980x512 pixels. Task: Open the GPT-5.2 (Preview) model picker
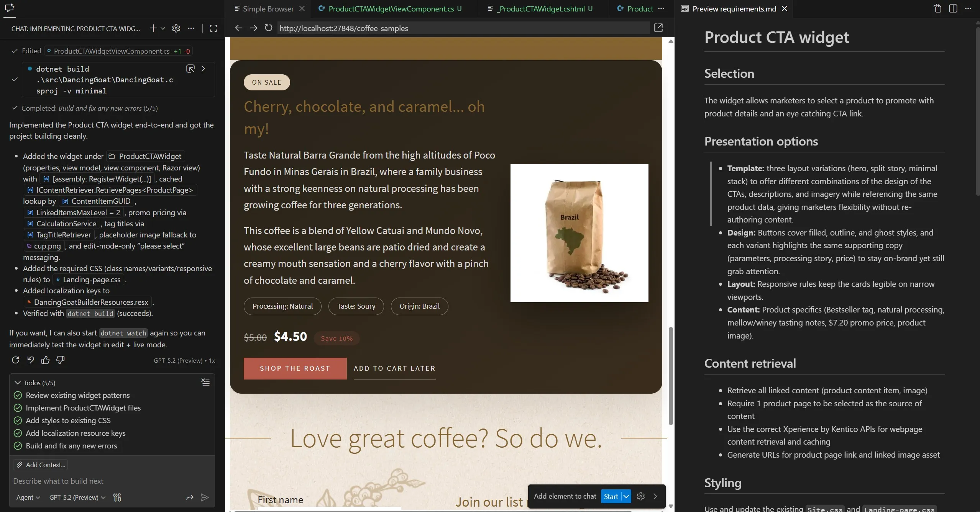(77, 497)
